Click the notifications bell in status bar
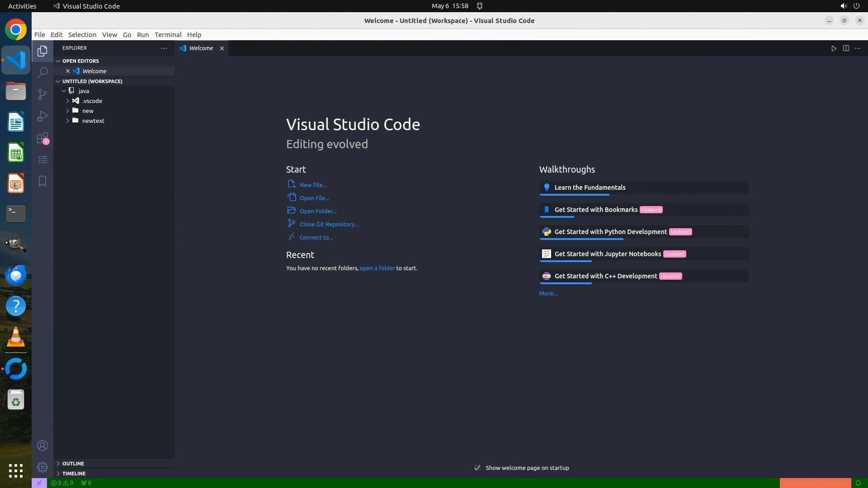Viewport: 868px width, 488px height. [858, 483]
